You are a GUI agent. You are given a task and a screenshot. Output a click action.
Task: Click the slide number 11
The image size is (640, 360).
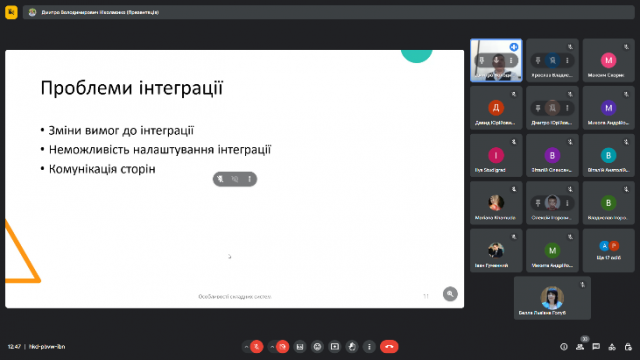(x=426, y=296)
